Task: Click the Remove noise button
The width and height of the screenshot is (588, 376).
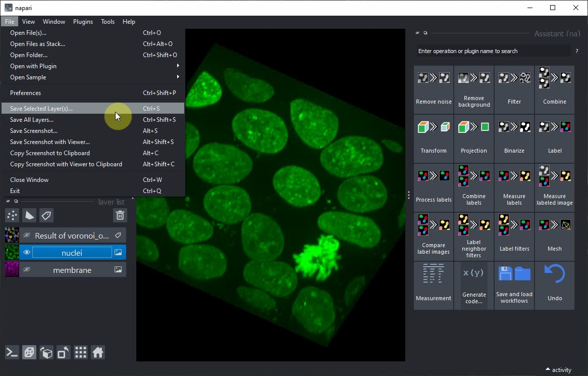Action: coord(434,89)
